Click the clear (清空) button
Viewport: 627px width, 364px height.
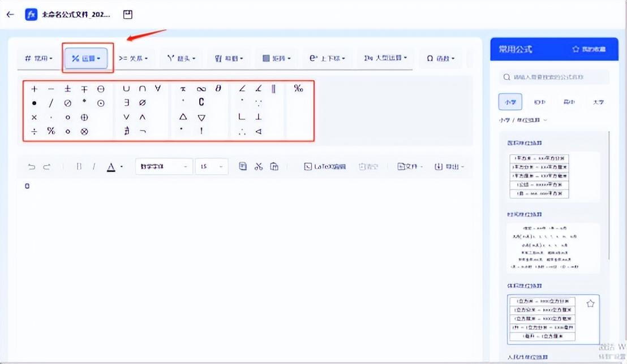click(x=368, y=167)
